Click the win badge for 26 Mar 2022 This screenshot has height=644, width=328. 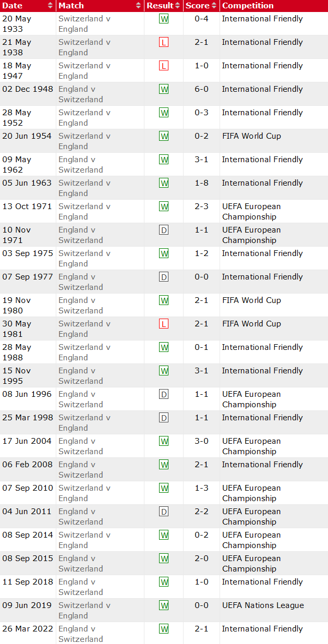(x=164, y=629)
